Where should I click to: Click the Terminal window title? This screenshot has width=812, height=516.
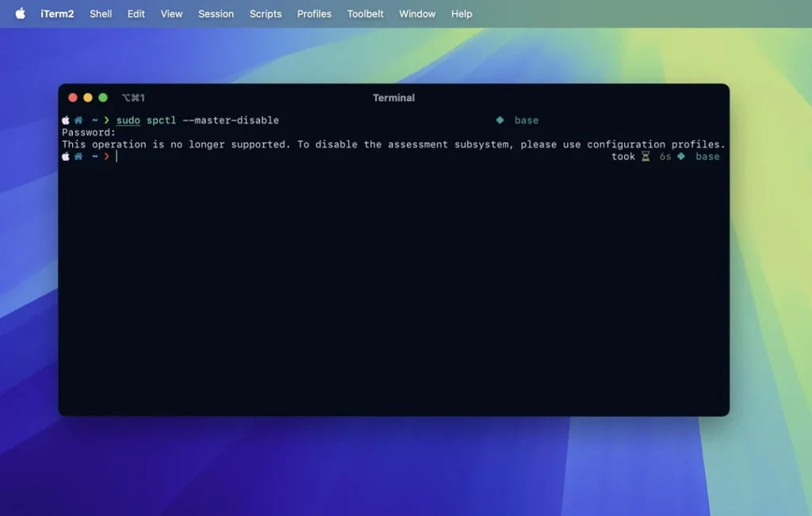click(393, 97)
